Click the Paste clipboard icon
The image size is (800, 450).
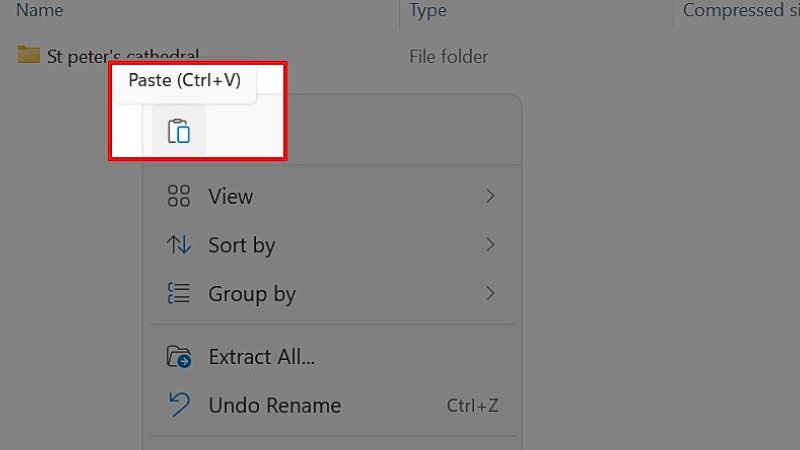pyautogui.click(x=178, y=131)
